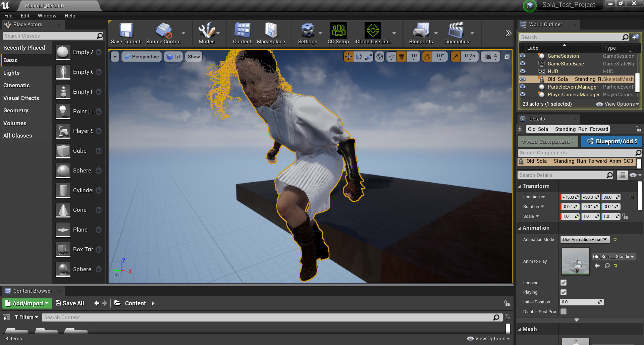Browse to Anim to Play asset magnifier
Viewport: 644px width, 345px height.
607,266
